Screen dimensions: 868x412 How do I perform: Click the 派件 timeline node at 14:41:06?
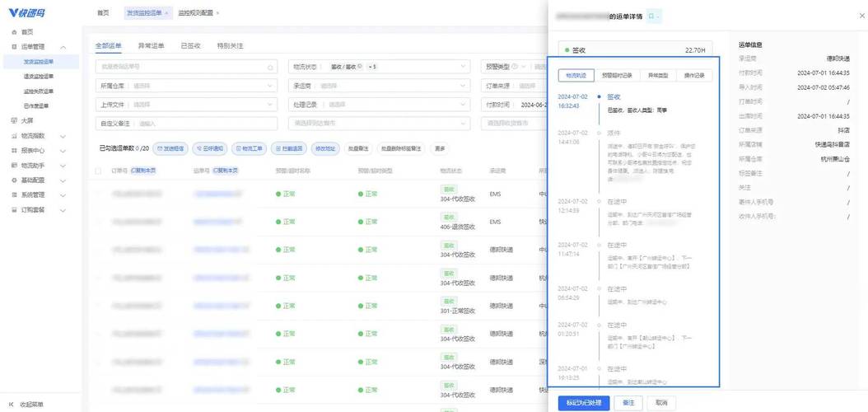(599, 133)
